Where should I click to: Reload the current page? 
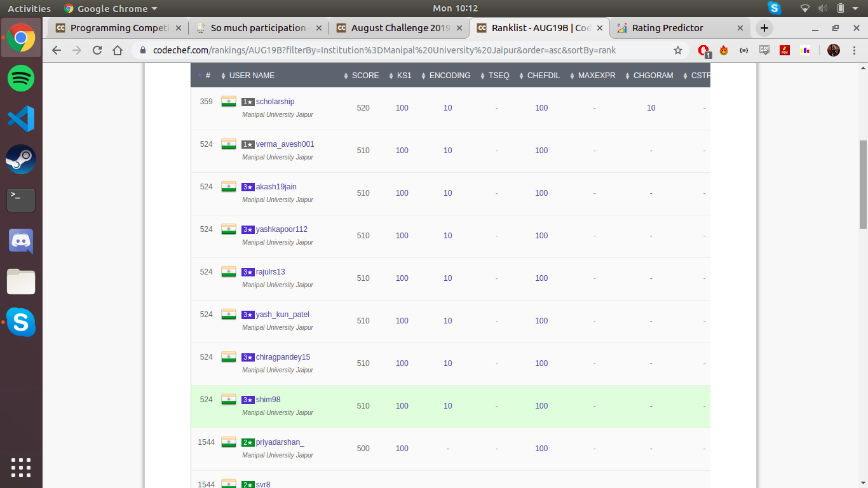97,50
